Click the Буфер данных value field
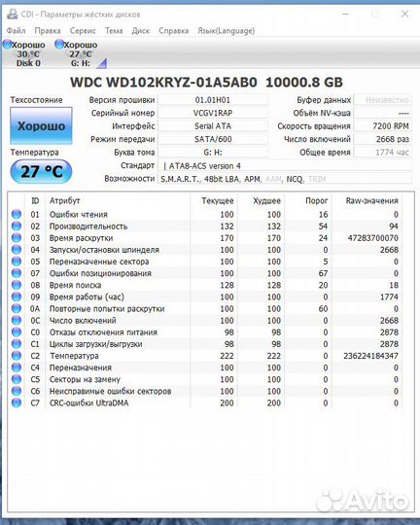 coord(382,100)
